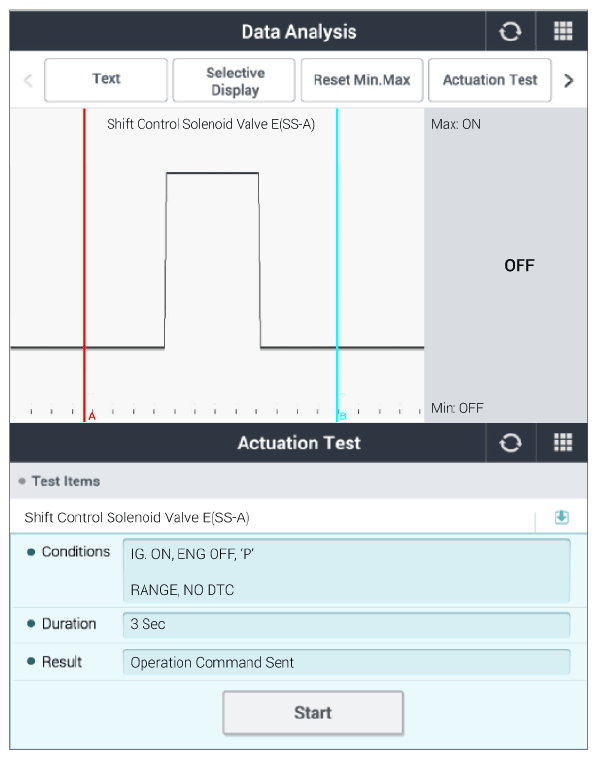Open the Actuation Test tab button
This screenshot has width=598, height=759.
pos(490,80)
